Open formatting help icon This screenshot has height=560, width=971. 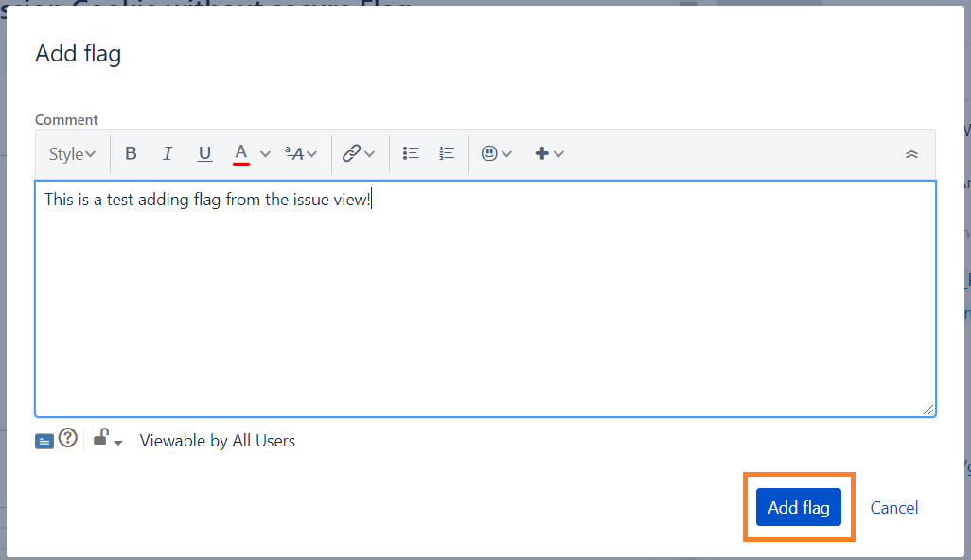[67, 438]
